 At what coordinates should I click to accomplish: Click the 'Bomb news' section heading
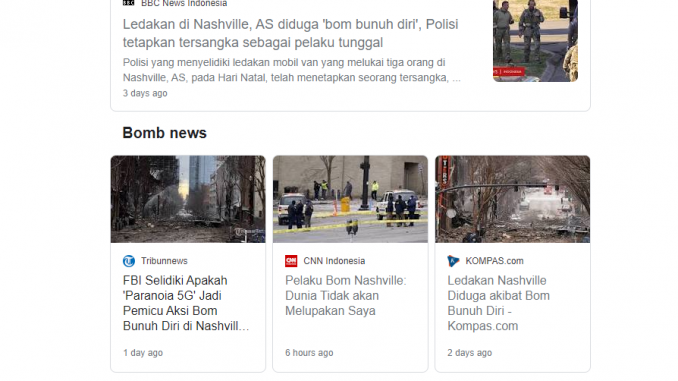[165, 133]
